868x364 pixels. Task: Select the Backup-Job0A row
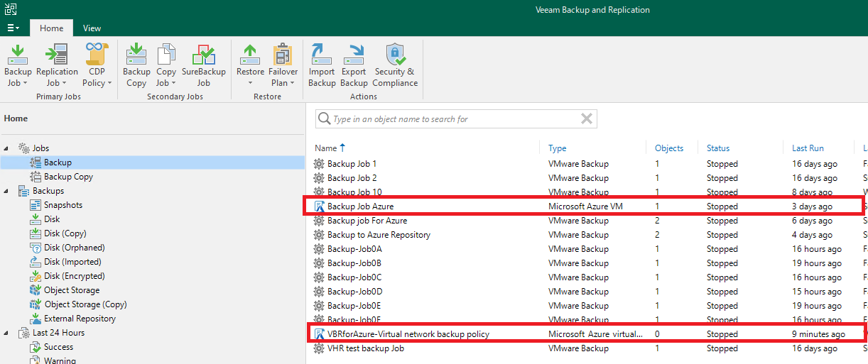pos(585,249)
